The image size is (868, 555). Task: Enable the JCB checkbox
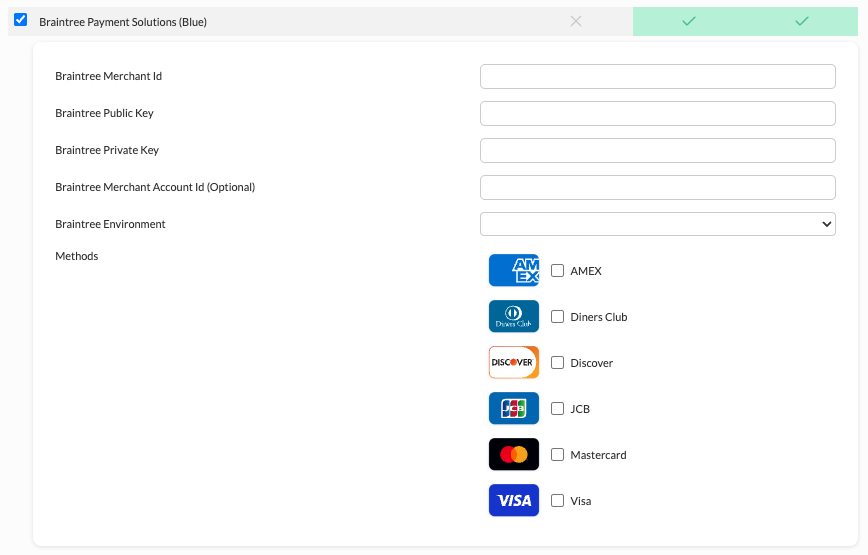click(557, 408)
